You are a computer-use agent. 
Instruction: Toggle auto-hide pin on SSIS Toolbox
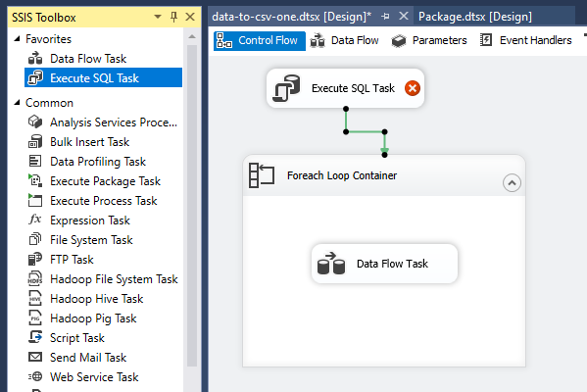(x=173, y=17)
